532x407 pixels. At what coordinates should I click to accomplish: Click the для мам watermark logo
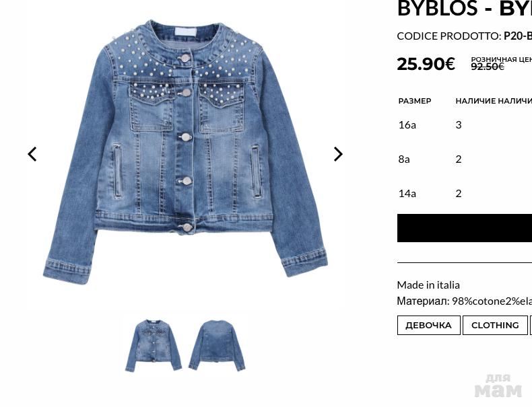point(498,385)
